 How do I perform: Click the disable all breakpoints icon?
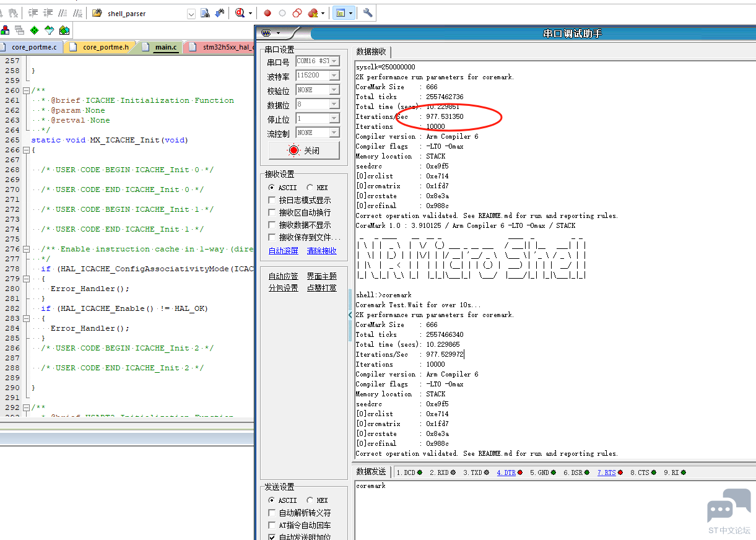pos(297,13)
